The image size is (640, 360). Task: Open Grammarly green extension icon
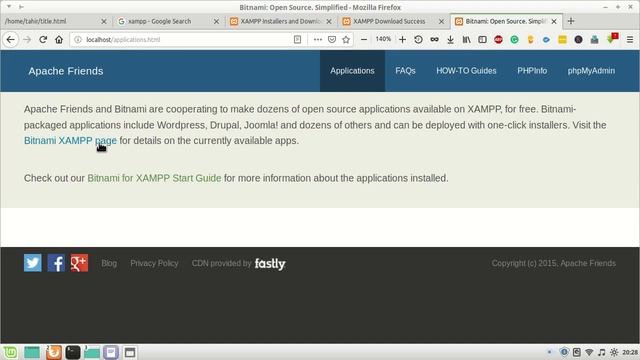(x=514, y=40)
